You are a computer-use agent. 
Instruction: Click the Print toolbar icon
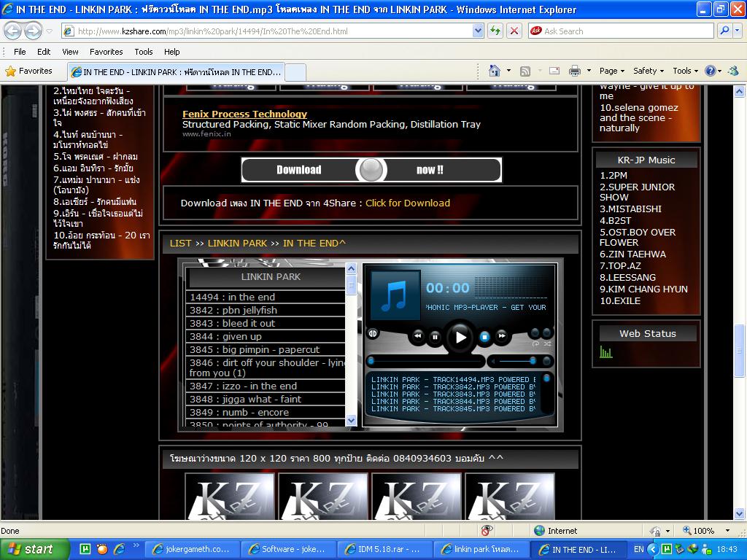(x=575, y=71)
